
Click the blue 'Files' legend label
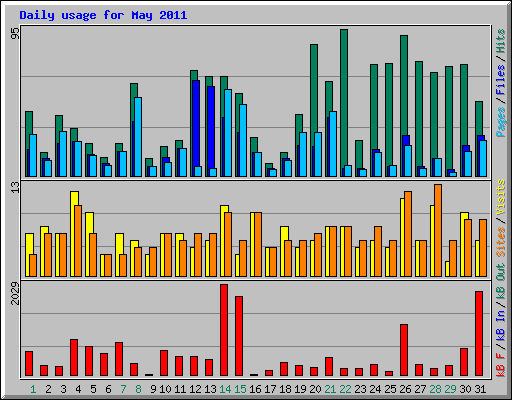501,80
